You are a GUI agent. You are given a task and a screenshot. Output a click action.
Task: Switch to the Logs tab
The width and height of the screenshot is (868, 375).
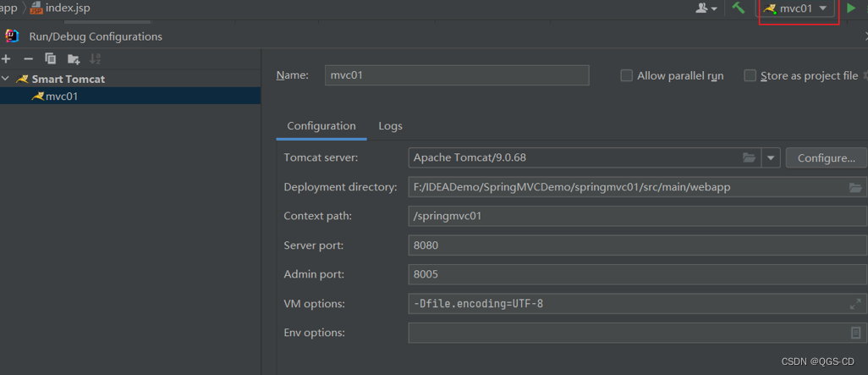click(x=390, y=126)
